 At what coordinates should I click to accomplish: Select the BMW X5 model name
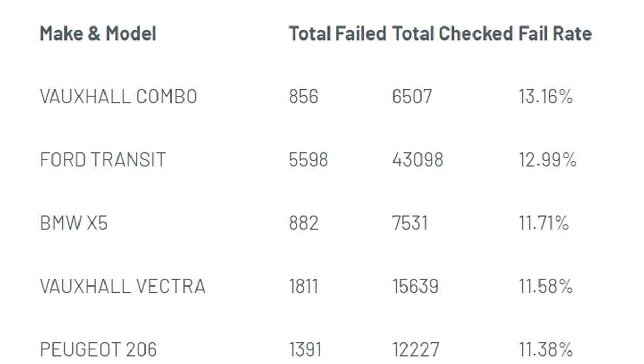(73, 223)
